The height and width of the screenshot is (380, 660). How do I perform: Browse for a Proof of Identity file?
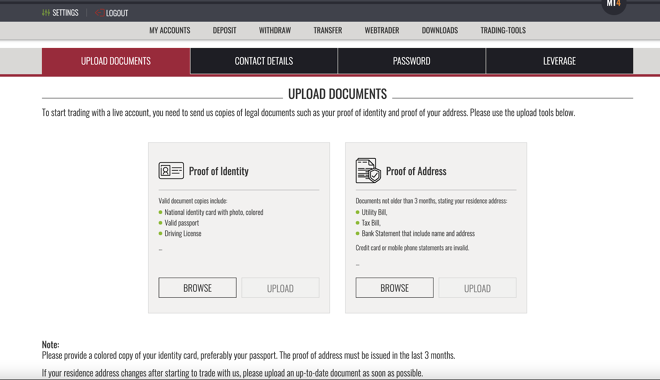point(197,288)
